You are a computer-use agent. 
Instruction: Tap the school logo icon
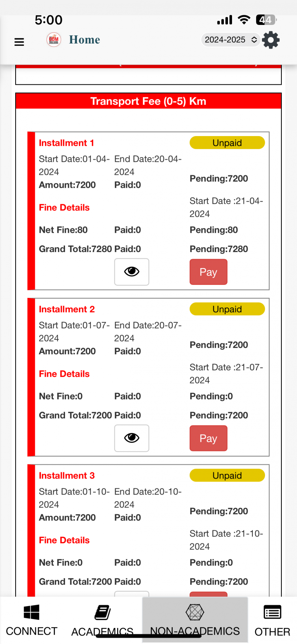click(x=54, y=40)
